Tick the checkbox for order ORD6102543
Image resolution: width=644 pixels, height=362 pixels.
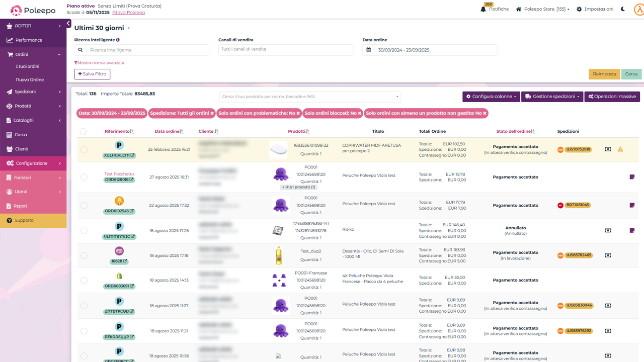[x=84, y=206]
